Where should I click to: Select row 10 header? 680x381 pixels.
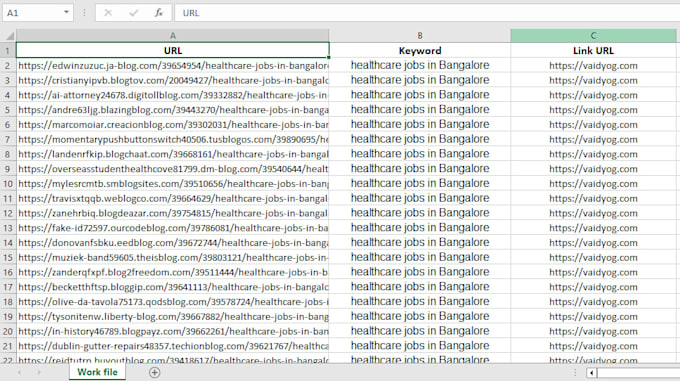pos(8,183)
